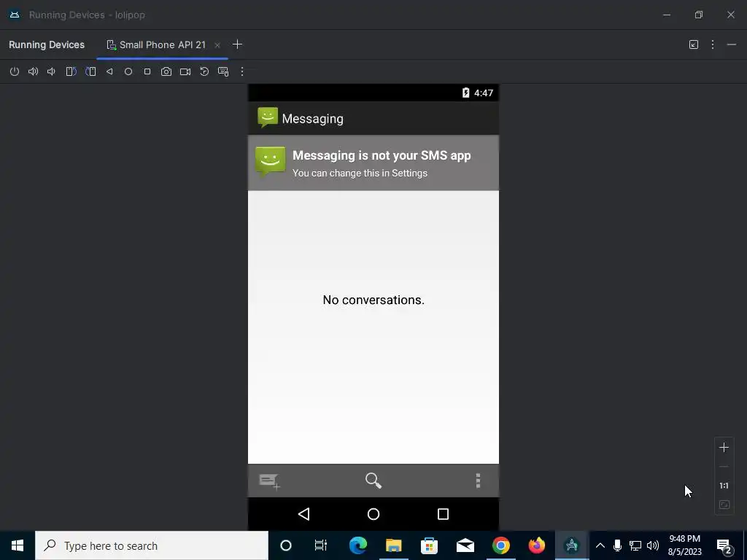Add a new device tab with plus
747x560 pixels.
(237, 44)
